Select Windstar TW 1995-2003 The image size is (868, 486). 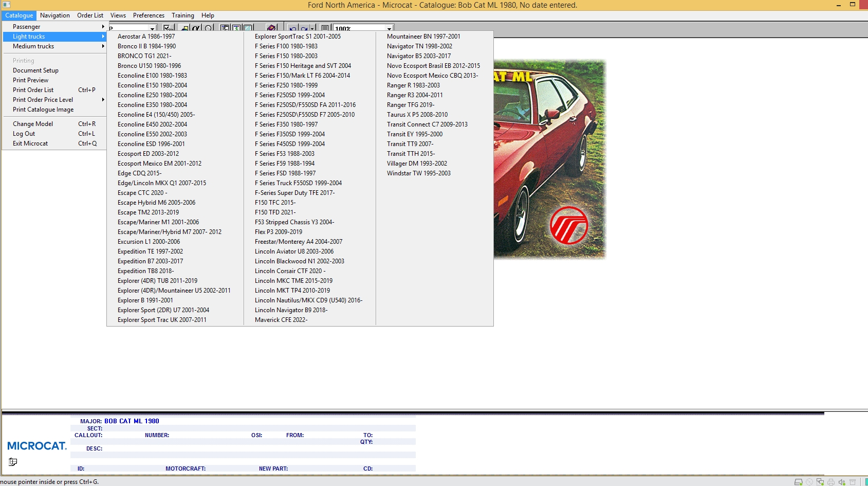pos(419,173)
